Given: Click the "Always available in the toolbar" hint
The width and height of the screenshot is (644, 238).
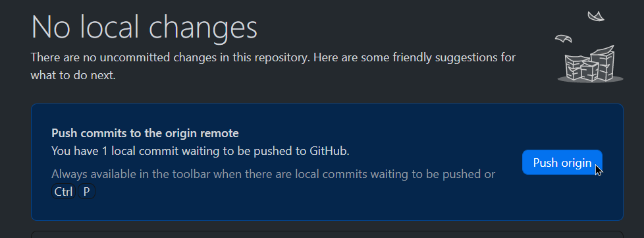Looking at the screenshot, I should click(273, 174).
